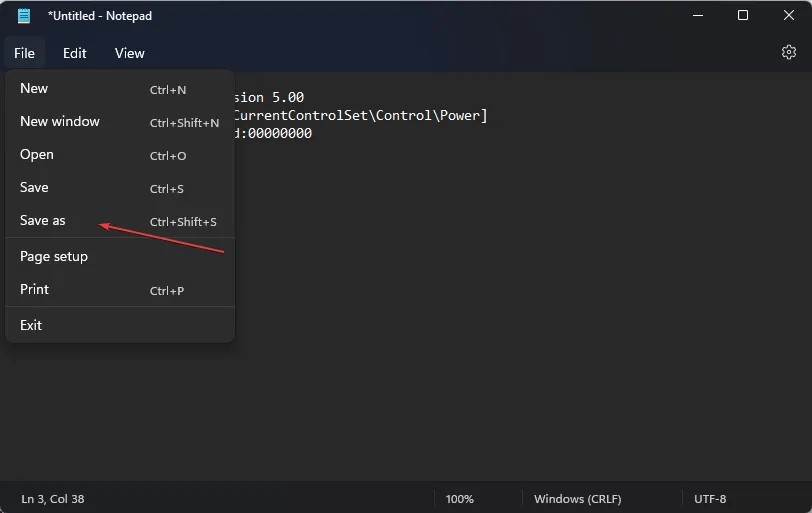
Task: Click the *Untitled - Notepad title text
Action: [x=99, y=16]
